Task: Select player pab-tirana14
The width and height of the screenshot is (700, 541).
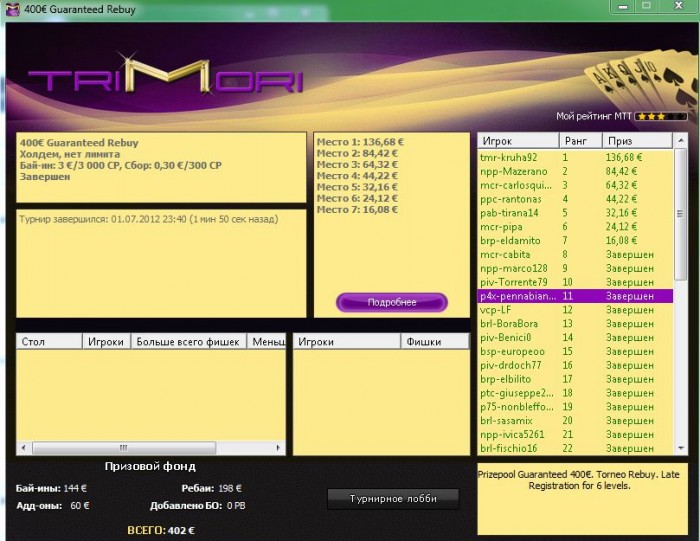Action: (x=575, y=213)
